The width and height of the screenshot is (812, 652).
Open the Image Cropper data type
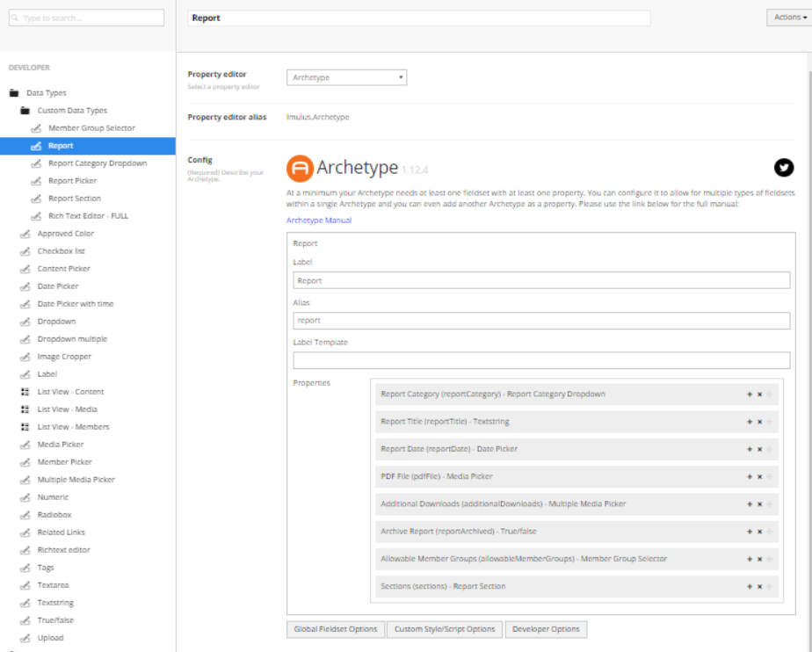click(x=64, y=358)
